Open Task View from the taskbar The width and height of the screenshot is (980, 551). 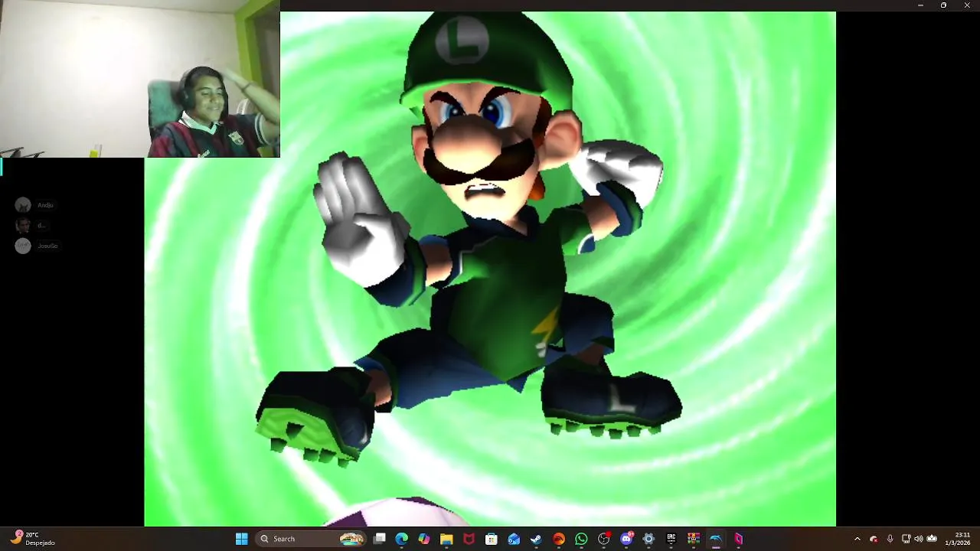[x=379, y=539]
